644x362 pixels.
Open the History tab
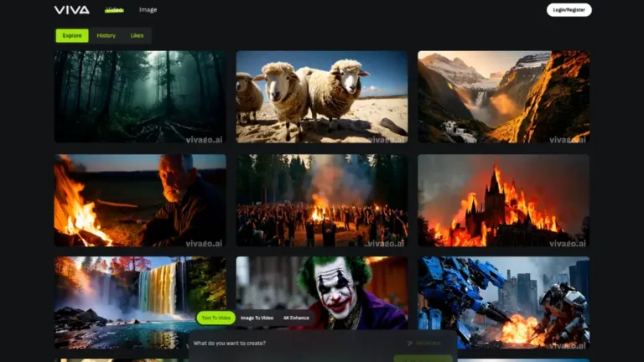106,36
